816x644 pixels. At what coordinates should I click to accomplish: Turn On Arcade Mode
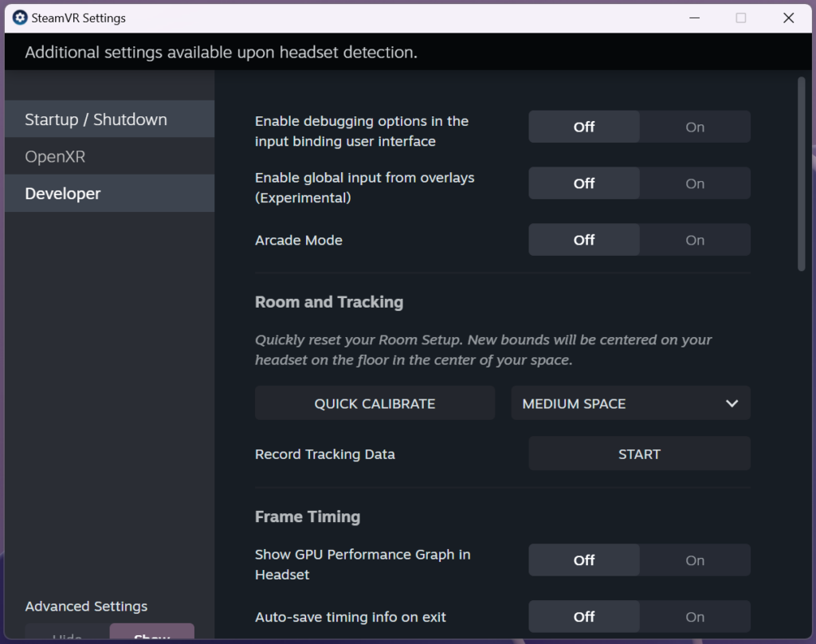coord(694,240)
